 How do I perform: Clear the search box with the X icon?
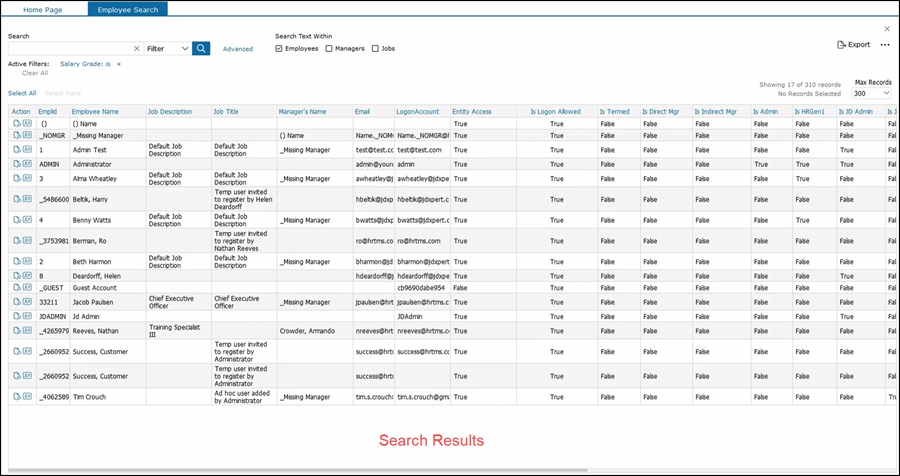coord(136,48)
